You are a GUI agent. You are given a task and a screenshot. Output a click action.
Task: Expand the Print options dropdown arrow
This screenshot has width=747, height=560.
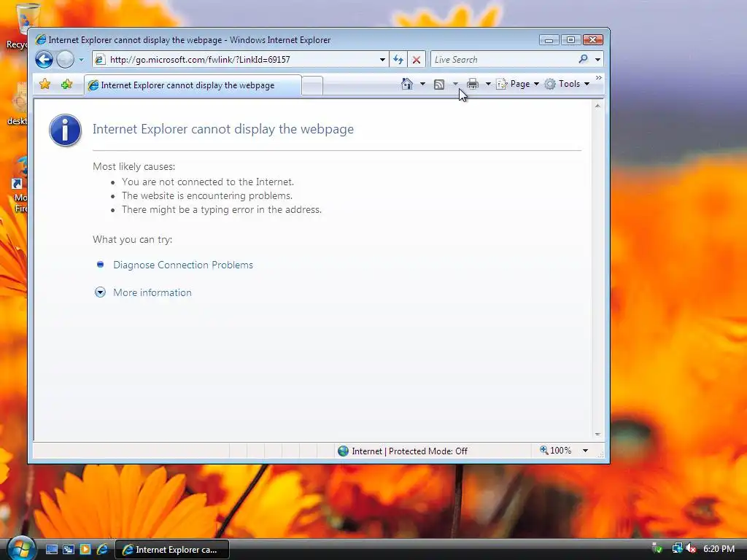pos(488,84)
